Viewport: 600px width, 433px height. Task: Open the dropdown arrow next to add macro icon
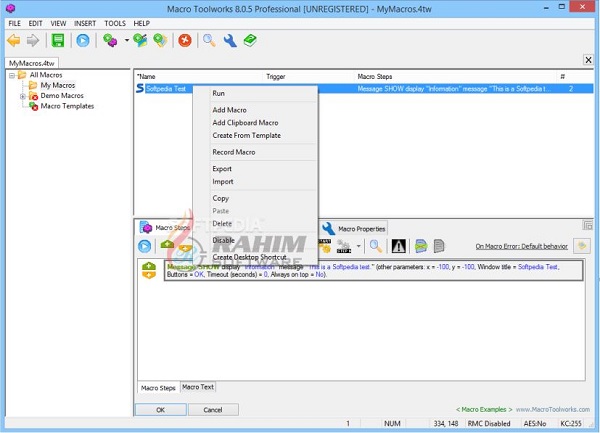point(127,40)
